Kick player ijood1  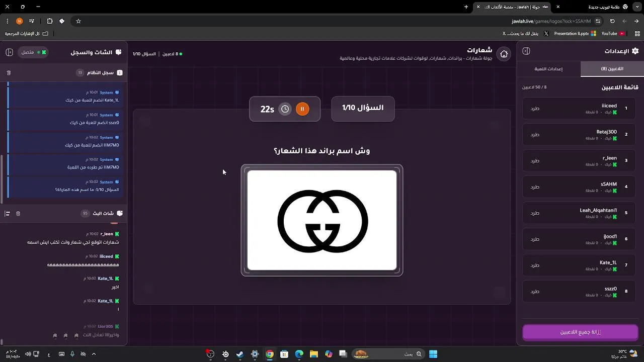click(x=535, y=239)
